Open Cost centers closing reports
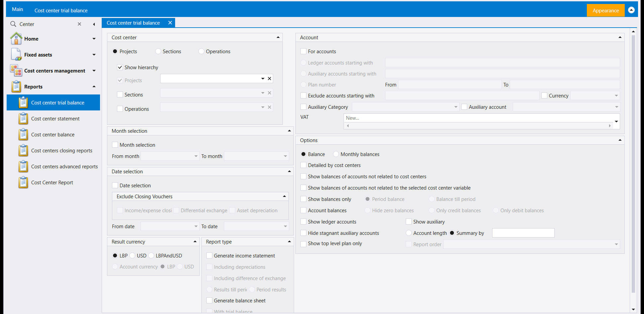Image resolution: width=644 pixels, height=314 pixels. pos(53,150)
